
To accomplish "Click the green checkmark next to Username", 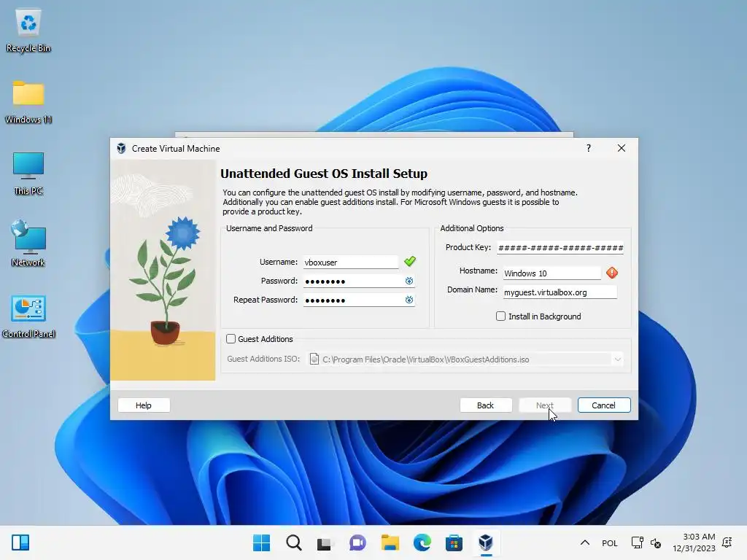I will pyautogui.click(x=410, y=261).
